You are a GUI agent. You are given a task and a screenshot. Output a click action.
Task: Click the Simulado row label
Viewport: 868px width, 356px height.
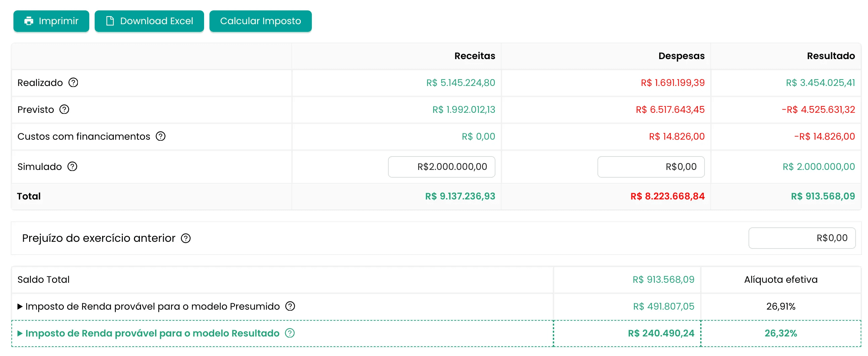pyautogui.click(x=40, y=167)
